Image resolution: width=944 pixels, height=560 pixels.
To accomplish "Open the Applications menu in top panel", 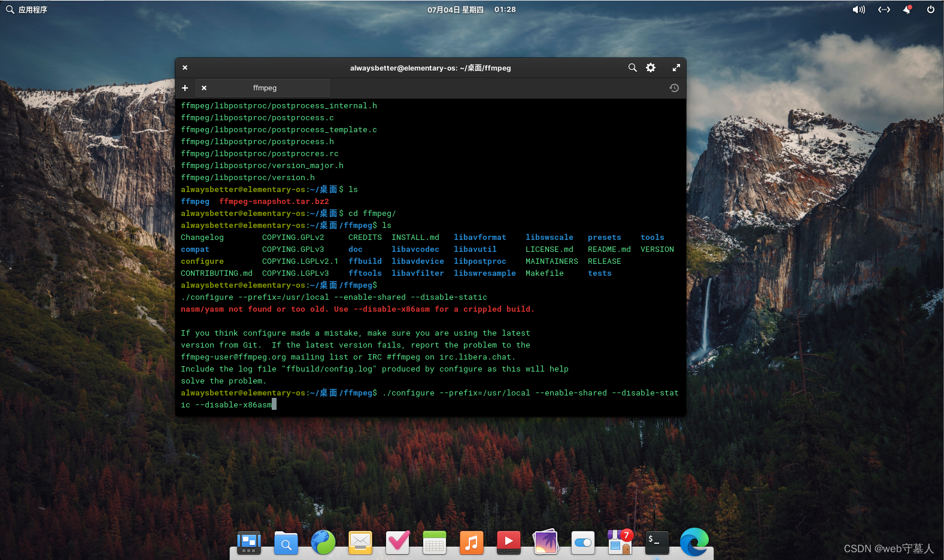I will point(27,10).
